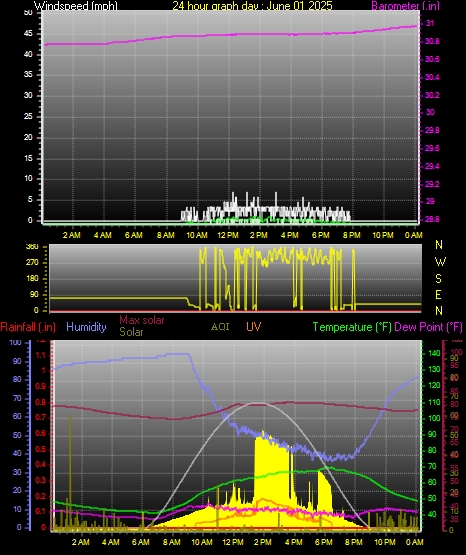Click the '30.2' barometer axis value
The width and height of the screenshot is (466, 555).
432,95
